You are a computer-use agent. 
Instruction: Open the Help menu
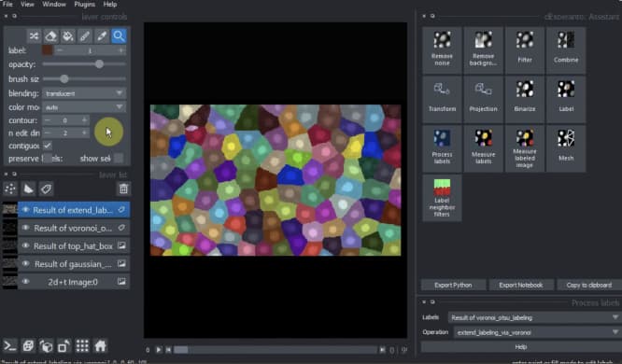[110, 4]
